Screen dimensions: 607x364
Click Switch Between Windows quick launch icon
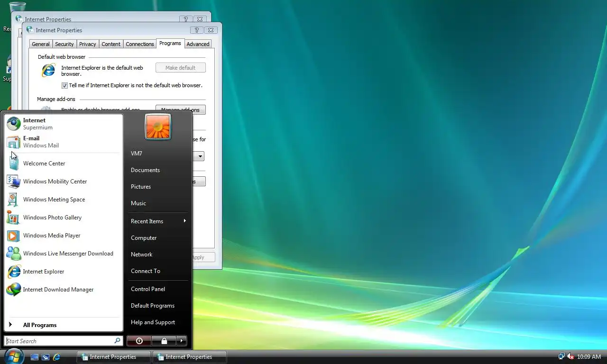coord(46,357)
